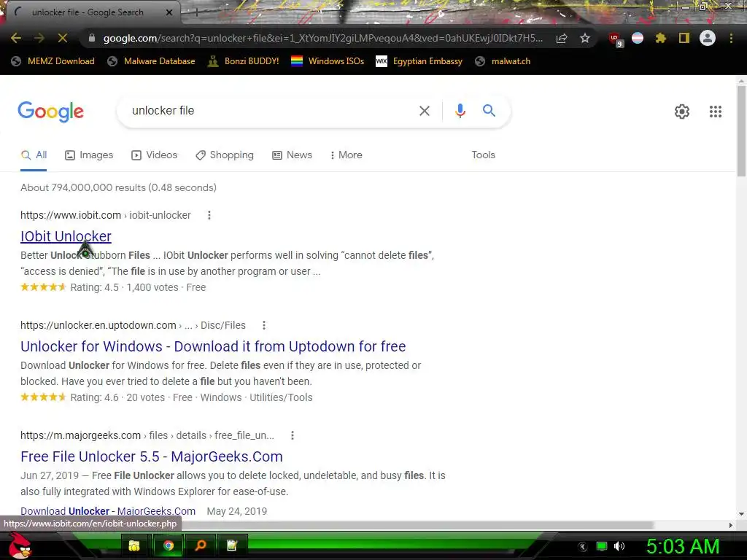Clear the search query with X
This screenshot has height=560, width=747.
pos(424,111)
